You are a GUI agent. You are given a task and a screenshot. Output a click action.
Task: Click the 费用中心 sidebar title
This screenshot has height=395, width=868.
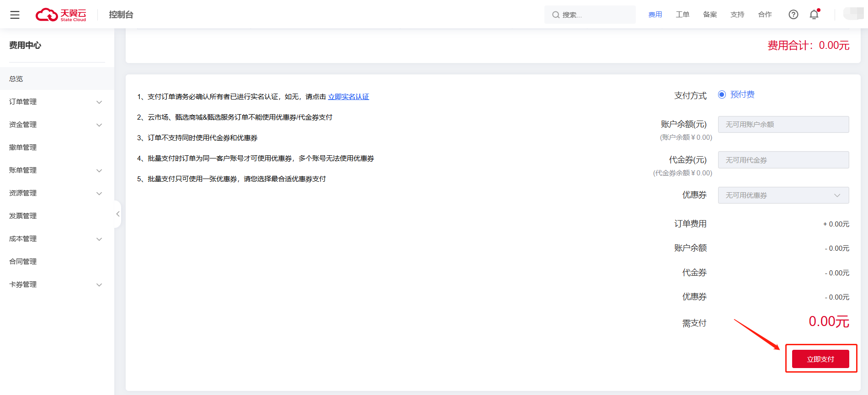tap(25, 45)
